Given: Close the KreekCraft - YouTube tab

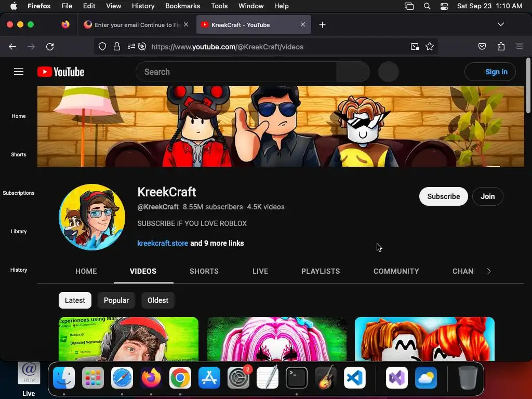Looking at the screenshot, I should pyautogui.click(x=303, y=24).
